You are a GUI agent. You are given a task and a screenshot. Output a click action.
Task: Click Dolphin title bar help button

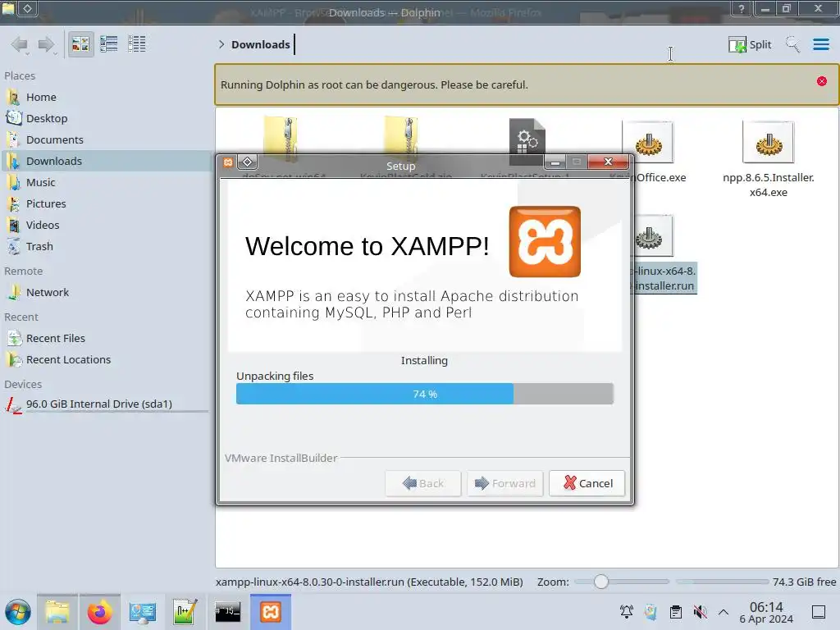click(x=742, y=8)
